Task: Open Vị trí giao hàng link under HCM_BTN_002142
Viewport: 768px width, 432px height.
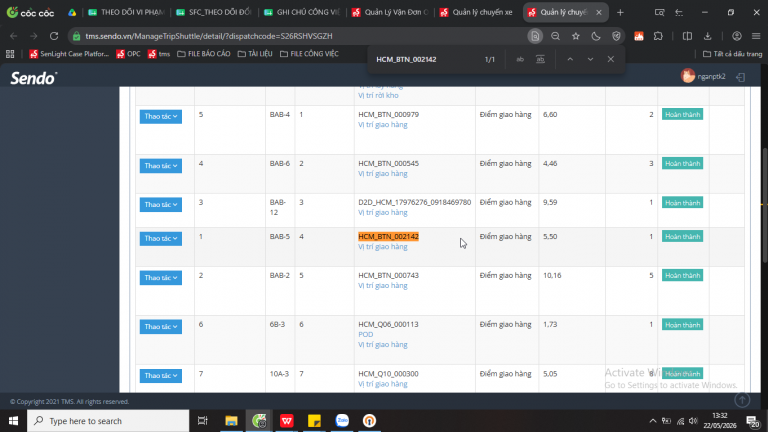Action: [x=383, y=247]
